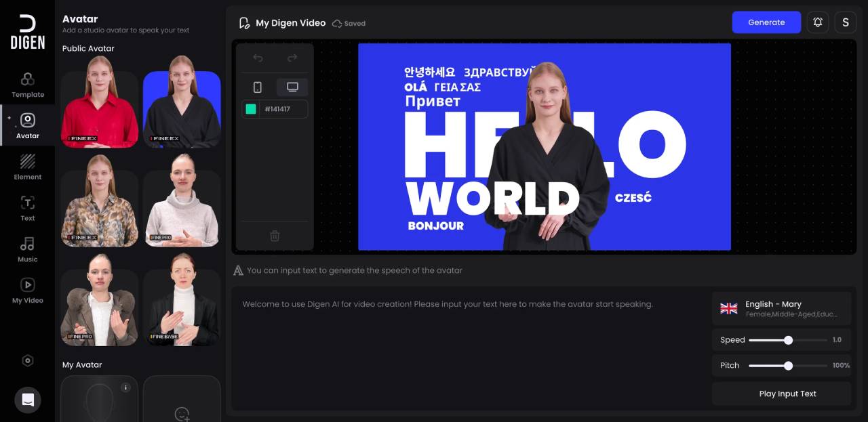The height and width of the screenshot is (422, 868).
Task: Switch canvas to desktop orientation
Action: tap(292, 87)
